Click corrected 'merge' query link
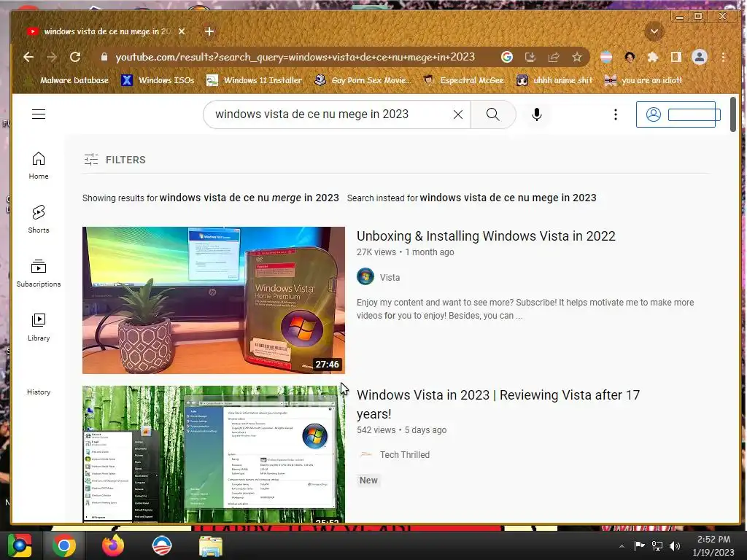 tap(249, 198)
